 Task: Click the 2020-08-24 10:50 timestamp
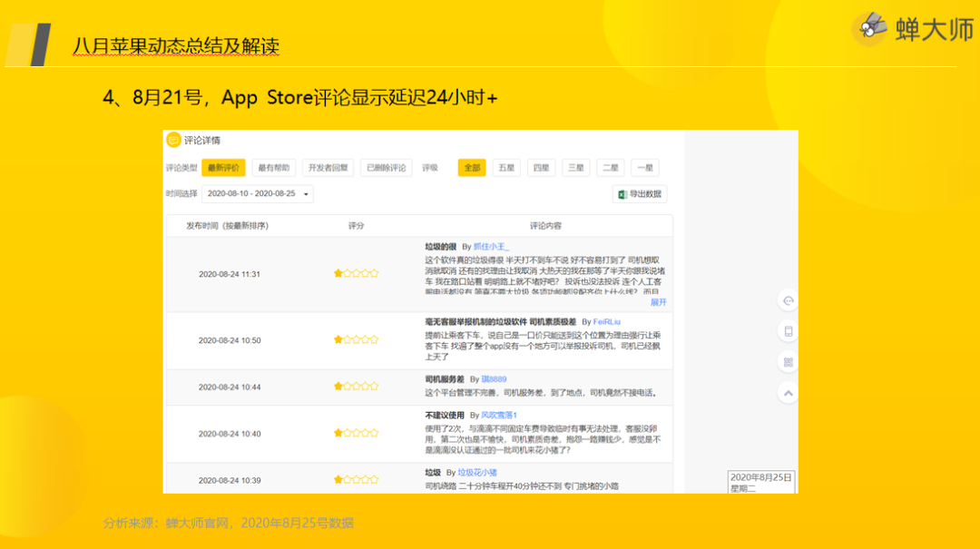pyautogui.click(x=230, y=340)
